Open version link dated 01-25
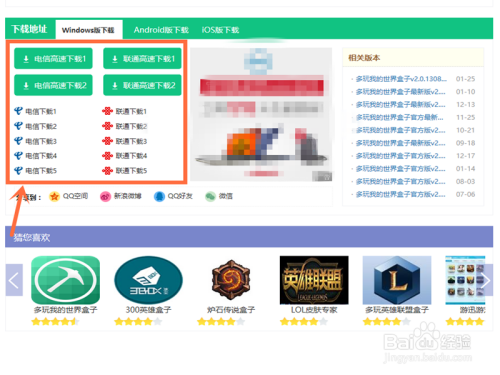This screenshot has width=500, height=375. [x=401, y=79]
